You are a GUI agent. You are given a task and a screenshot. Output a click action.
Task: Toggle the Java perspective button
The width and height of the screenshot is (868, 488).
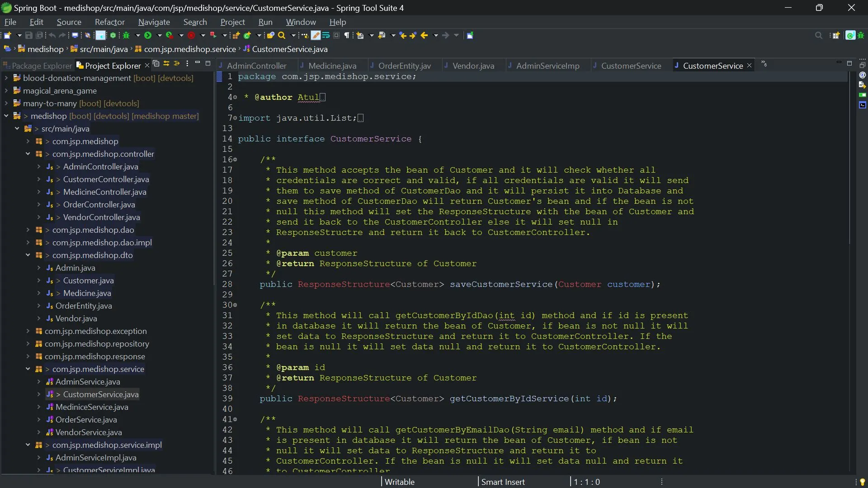850,35
